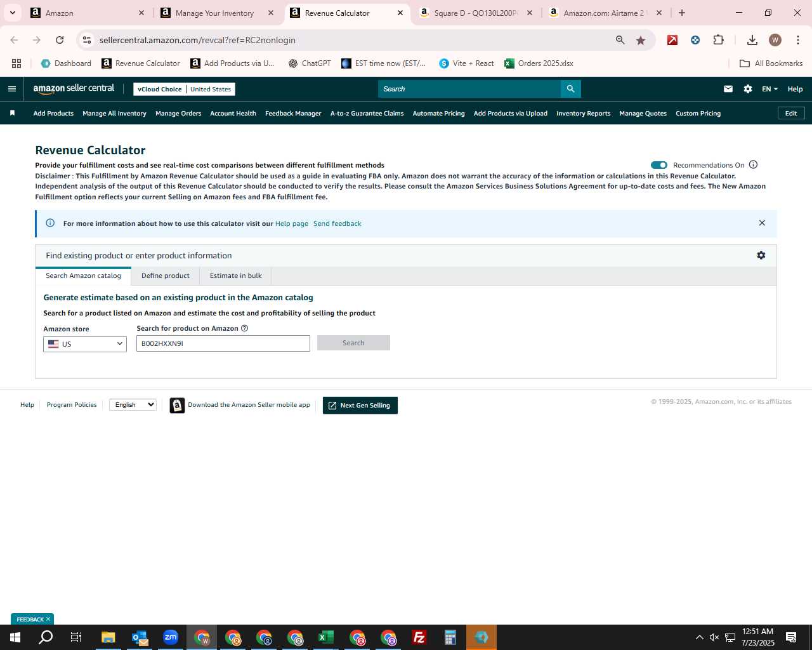812x650 pixels.
Task: Open the English language selector in footer
Action: pyautogui.click(x=133, y=405)
